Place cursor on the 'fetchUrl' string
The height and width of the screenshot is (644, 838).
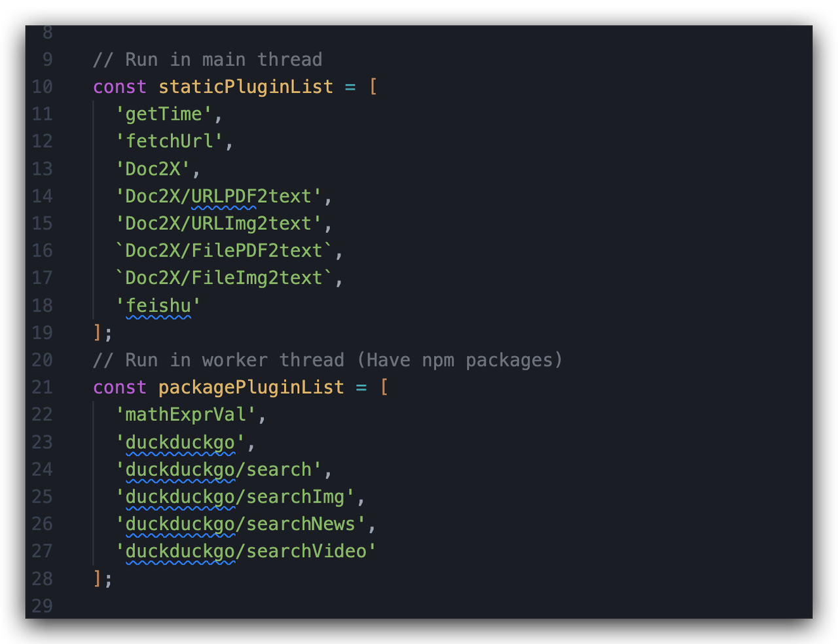point(169,141)
